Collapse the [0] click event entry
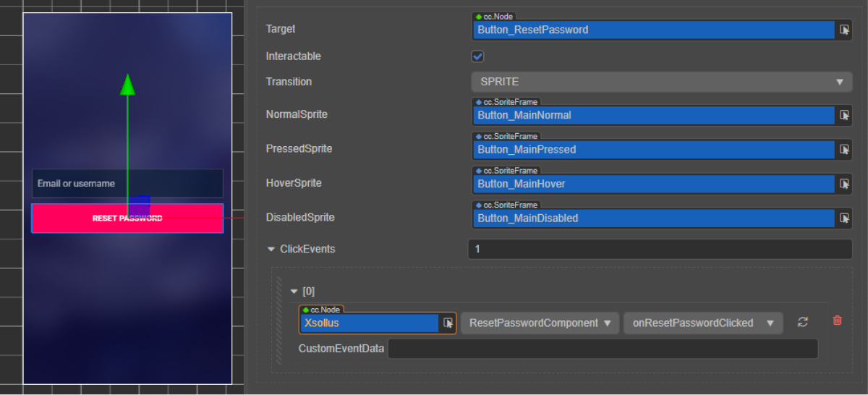Viewport: 868px width, 395px height. (294, 292)
